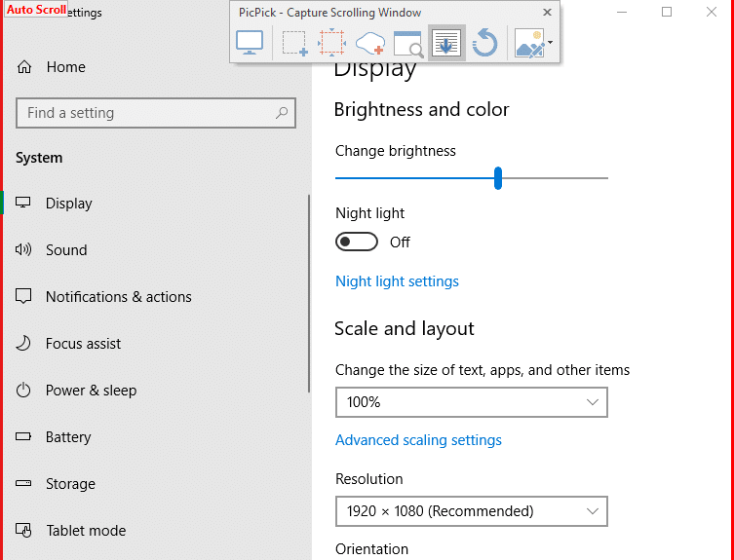Image resolution: width=734 pixels, height=560 pixels.
Task: Open the PicPick image editor output icon
Action: point(528,43)
